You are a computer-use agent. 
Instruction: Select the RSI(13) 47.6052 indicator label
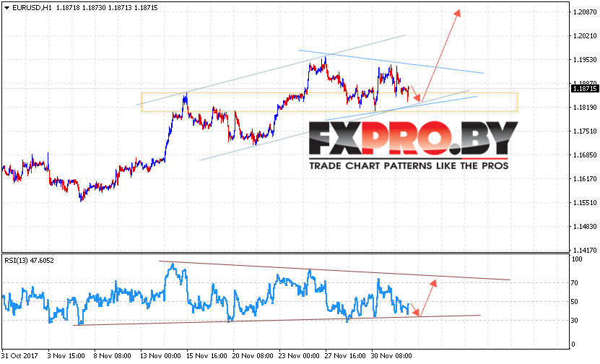(29, 261)
